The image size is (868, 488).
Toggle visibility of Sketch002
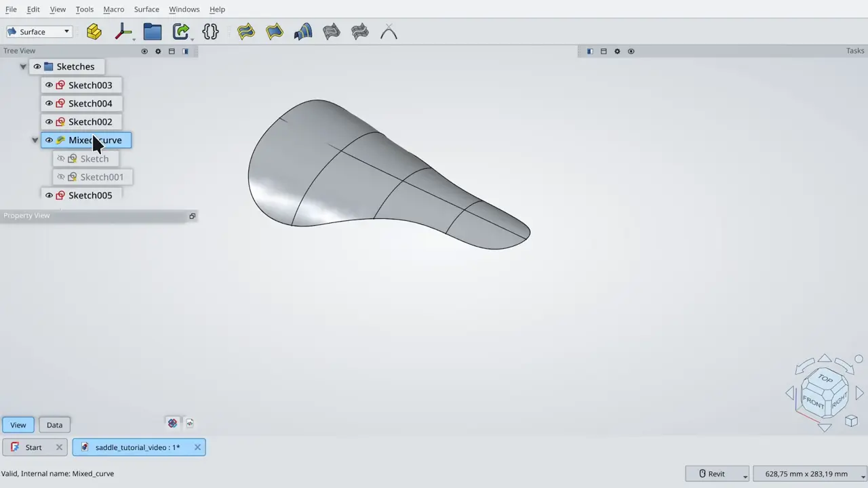click(49, 122)
